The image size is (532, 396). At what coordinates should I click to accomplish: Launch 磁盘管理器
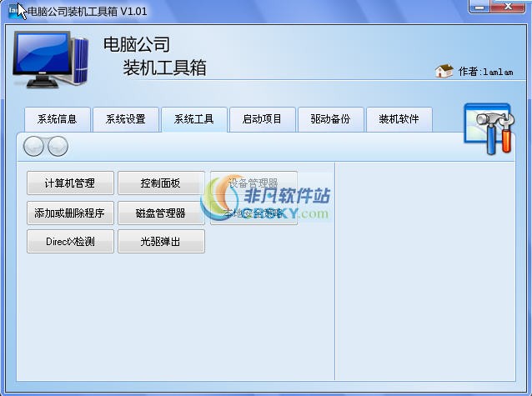[x=161, y=213]
